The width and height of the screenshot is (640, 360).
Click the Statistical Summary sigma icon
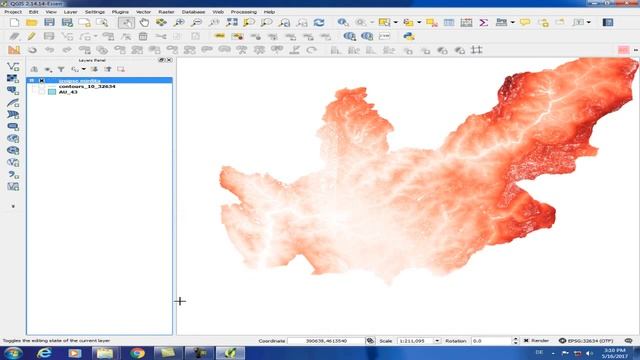point(484,22)
